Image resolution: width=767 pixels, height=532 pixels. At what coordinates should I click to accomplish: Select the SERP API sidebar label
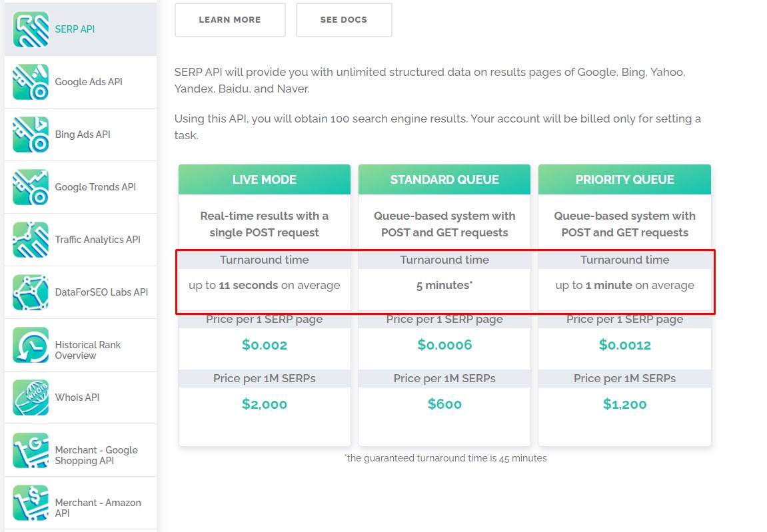75,29
